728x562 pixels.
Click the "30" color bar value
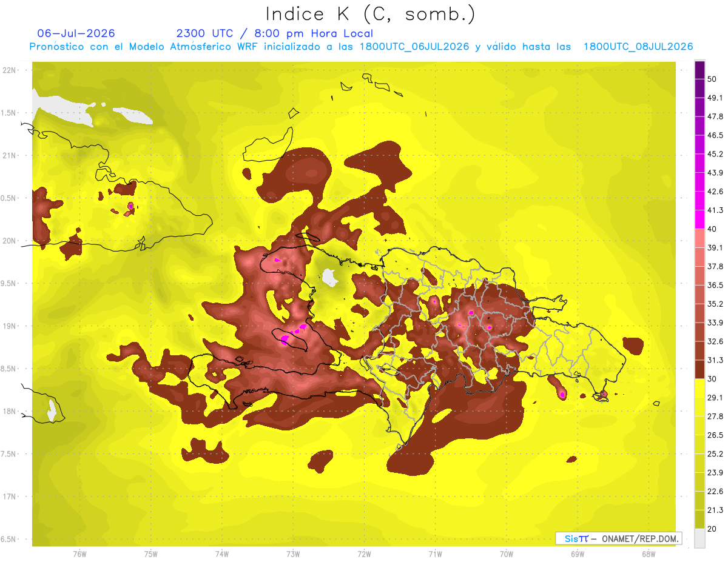(x=712, y=378)
